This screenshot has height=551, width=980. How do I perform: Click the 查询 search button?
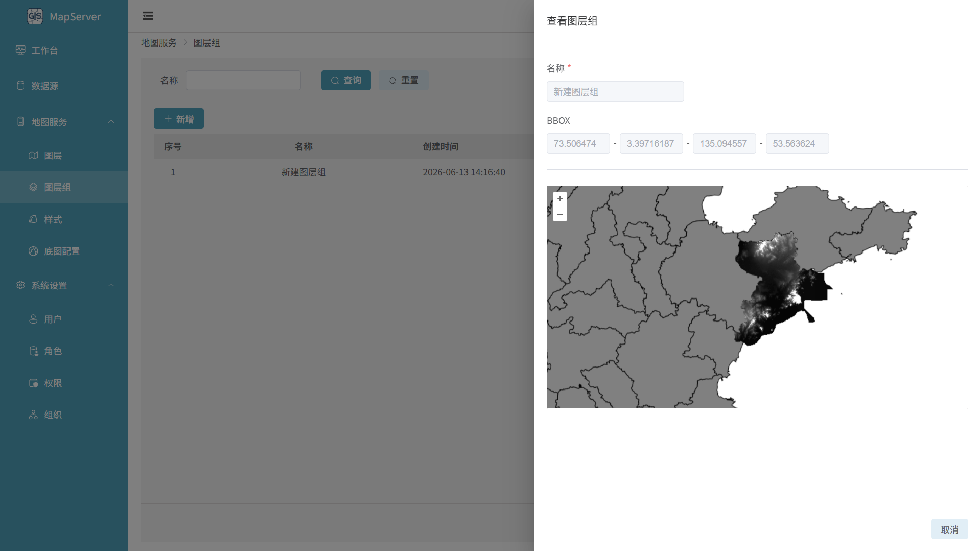(346, 80)
